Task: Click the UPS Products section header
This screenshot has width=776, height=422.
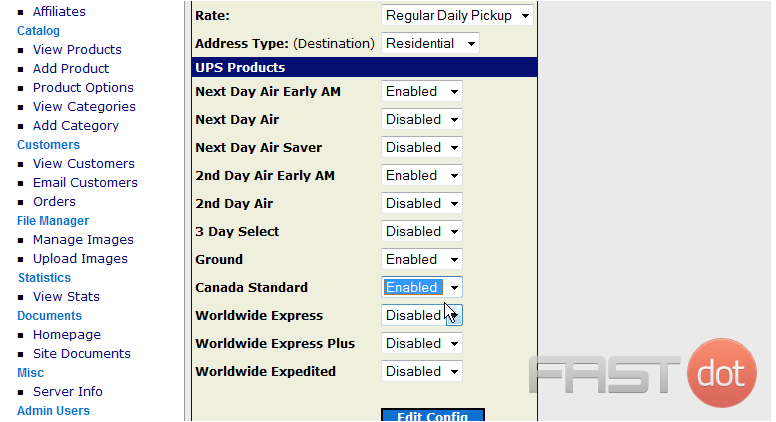Action: 364,67
